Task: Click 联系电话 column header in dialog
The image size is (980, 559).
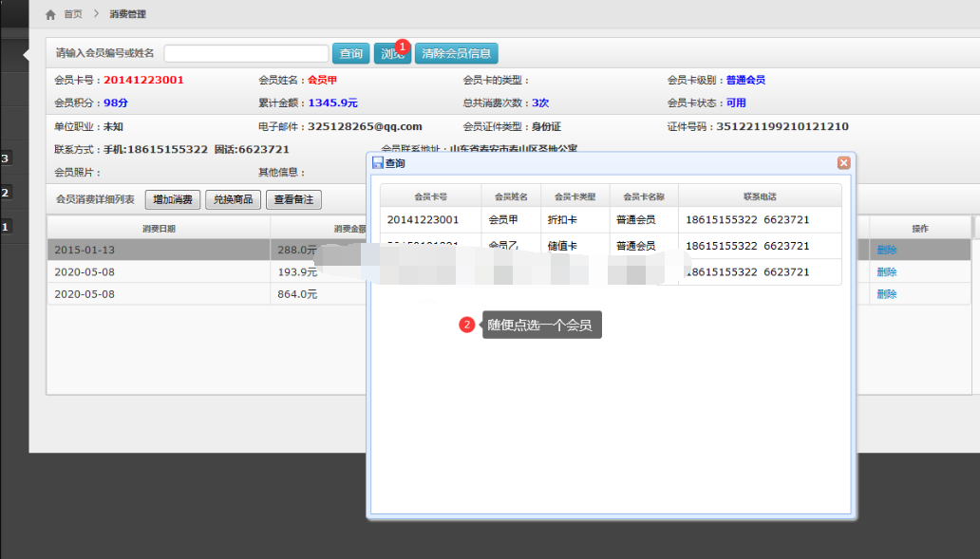Action: pos(760,196)
